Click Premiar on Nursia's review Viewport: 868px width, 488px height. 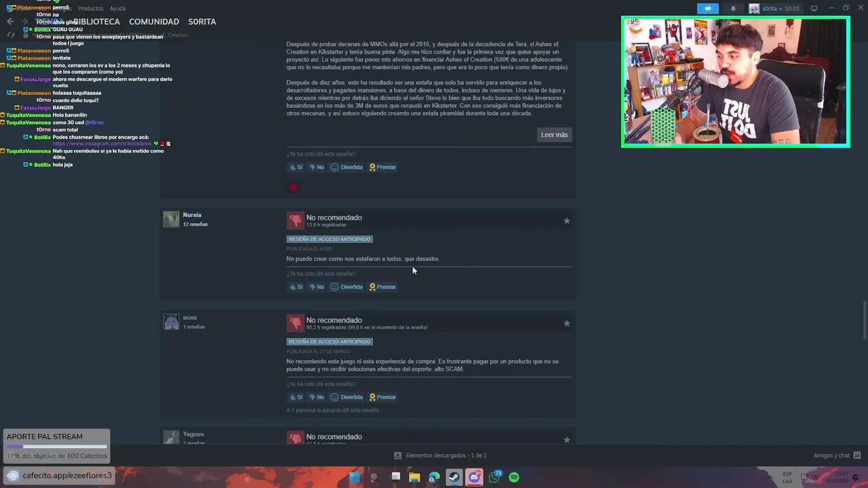382,287
